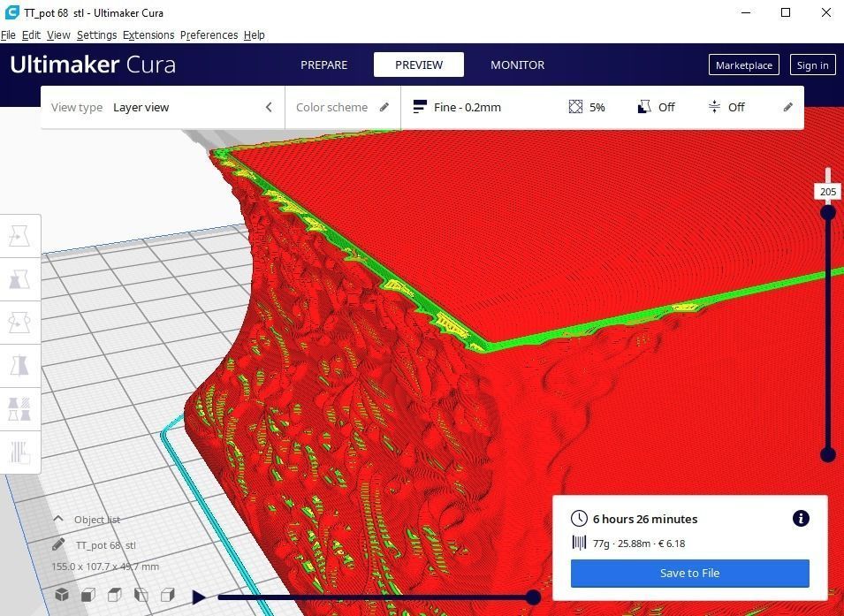
Task: Select the Rotate tool in left toolbar
Action: (20, 323)
